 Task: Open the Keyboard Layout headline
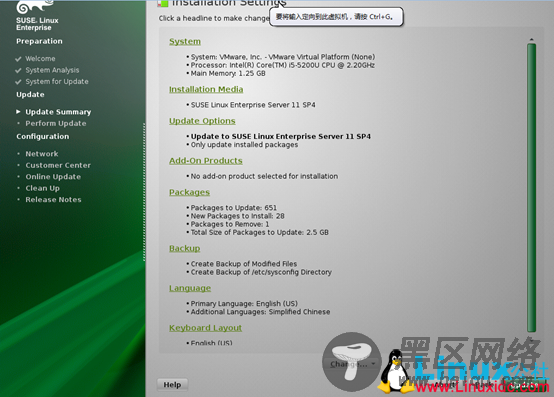[205, 328]
